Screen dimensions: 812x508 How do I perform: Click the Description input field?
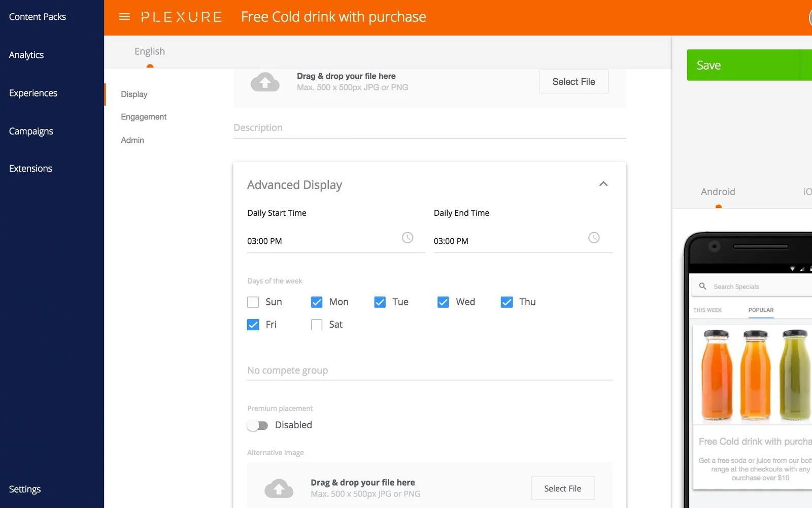430,128
